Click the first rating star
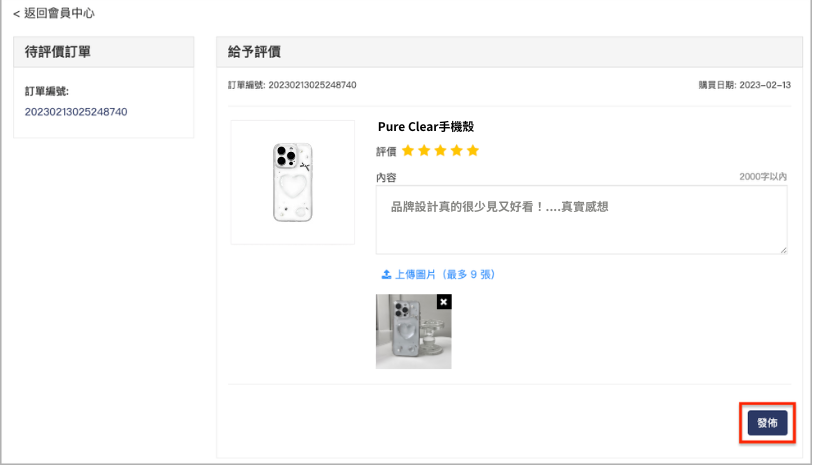 (x=408, y=151)
